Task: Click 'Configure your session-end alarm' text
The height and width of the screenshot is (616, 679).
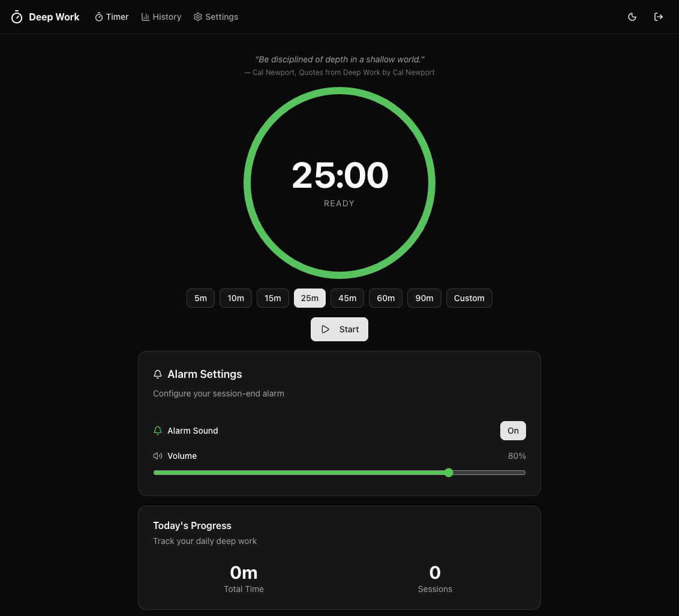Action: (x=219, y=393)
